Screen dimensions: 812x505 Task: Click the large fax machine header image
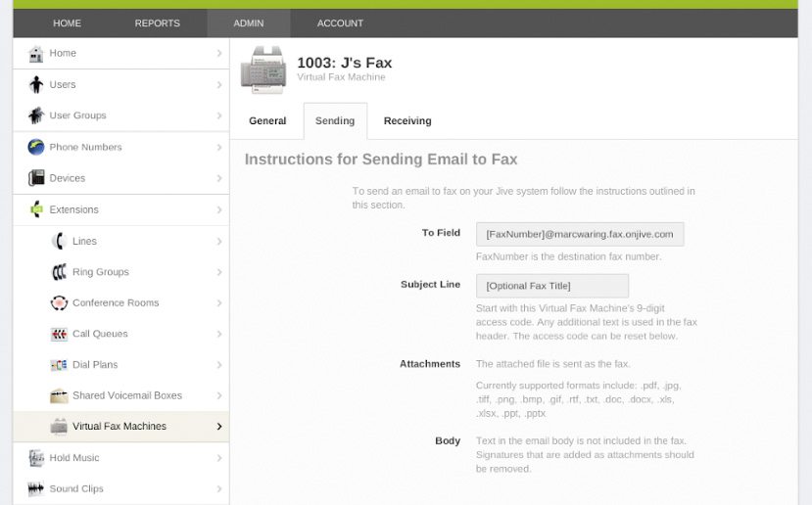(x=263, y=69)
